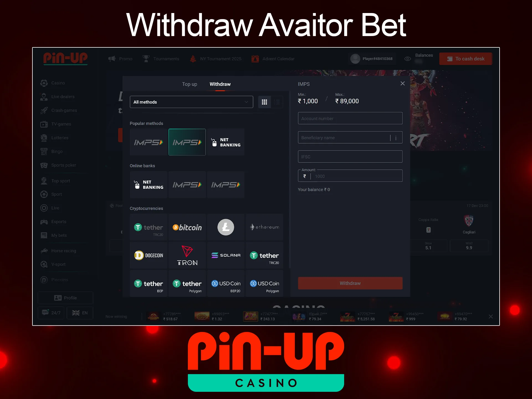This screenshot has height=399, width=532.
Task: Click Account number input field
Action: [x=350, y=118]
